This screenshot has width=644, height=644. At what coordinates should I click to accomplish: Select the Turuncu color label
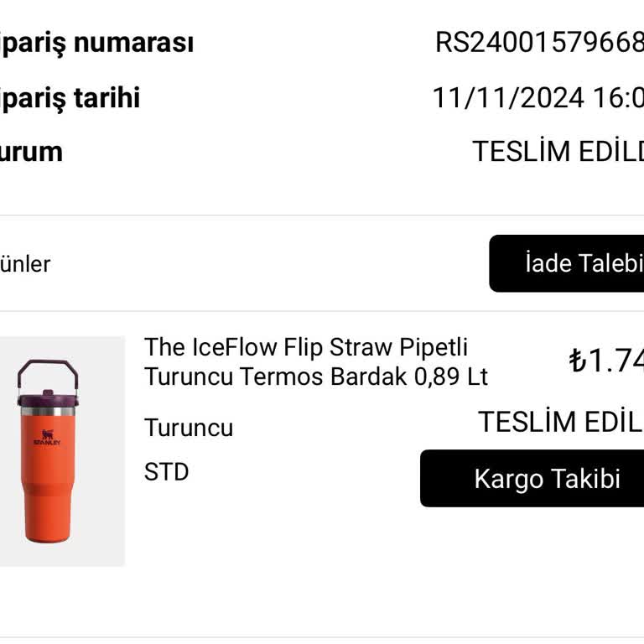coord(189,428)
